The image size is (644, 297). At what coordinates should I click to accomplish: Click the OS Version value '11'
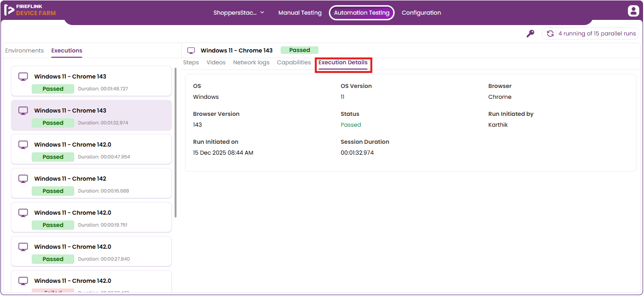coord(343,97)
